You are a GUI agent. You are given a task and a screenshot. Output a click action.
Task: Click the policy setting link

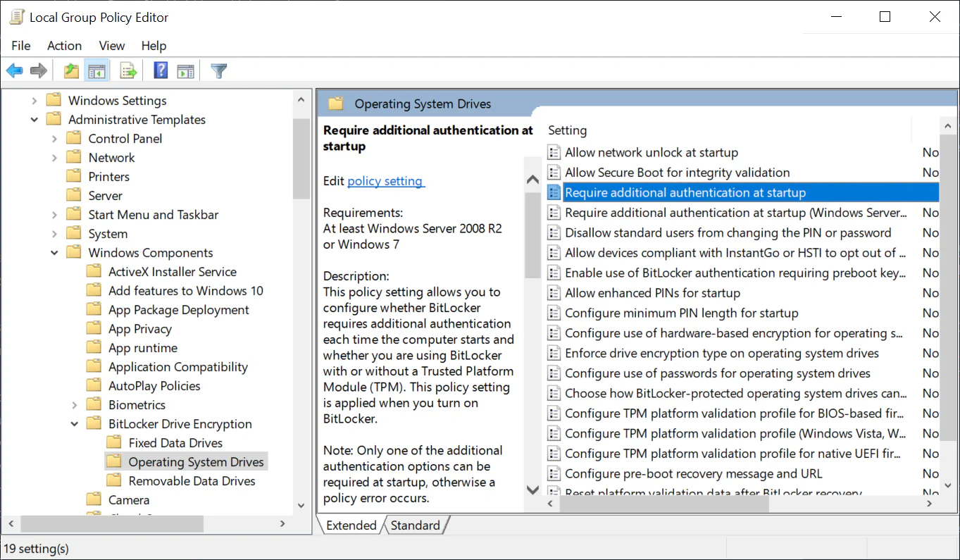385,181
